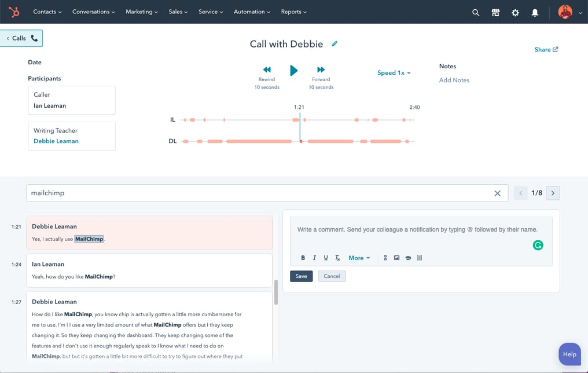Edit call title with pencil icon
Image resolution: width=588 pixels, height=373 pixels.
point(335,44)
